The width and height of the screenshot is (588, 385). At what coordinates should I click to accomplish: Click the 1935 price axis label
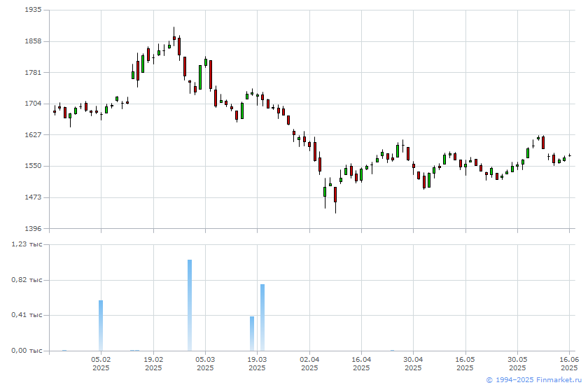pos(33,10)
